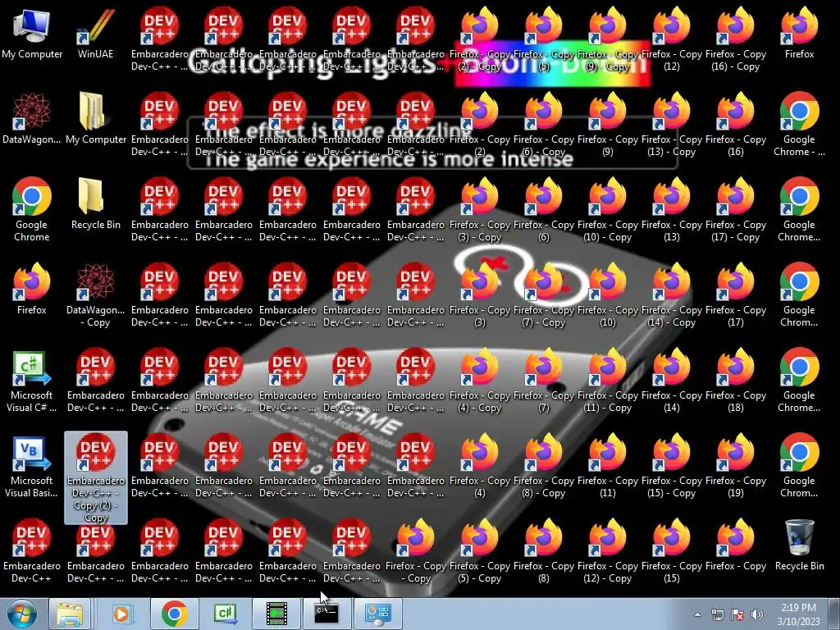Select Firefox - Copy (13) - Copy shortcut
840x630 pixels.
[671, 125]
